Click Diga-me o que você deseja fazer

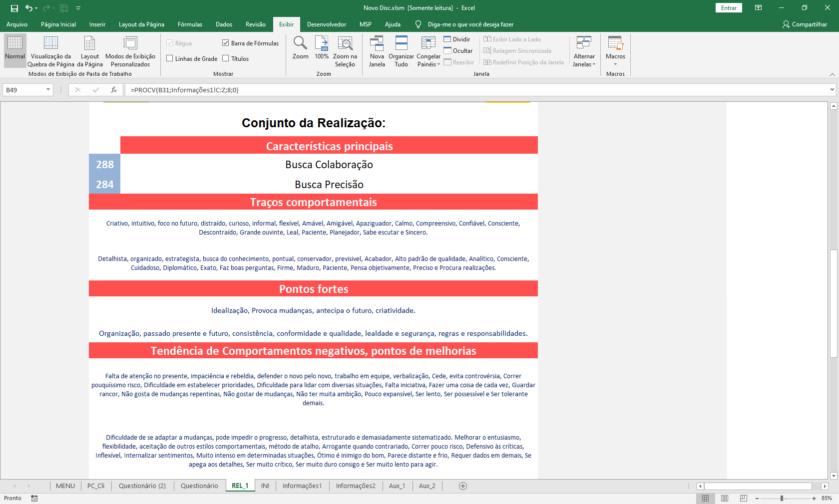click(470, 24)
